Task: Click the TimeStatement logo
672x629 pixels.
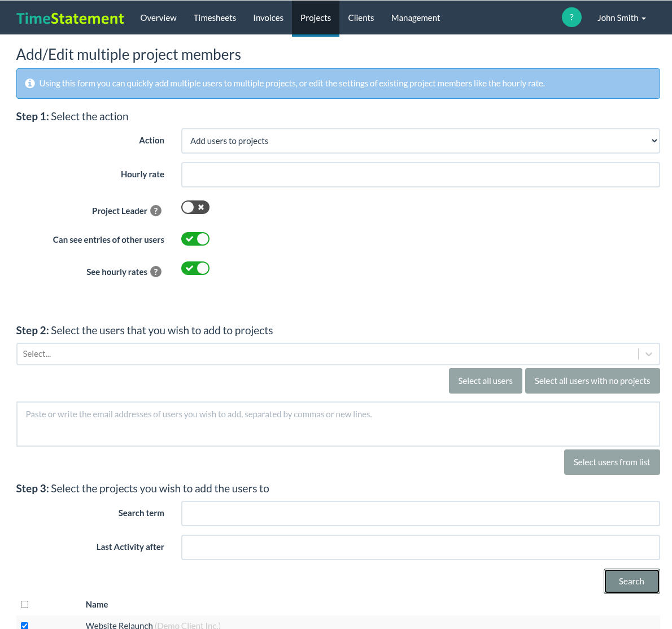Action: click(70, 18)
